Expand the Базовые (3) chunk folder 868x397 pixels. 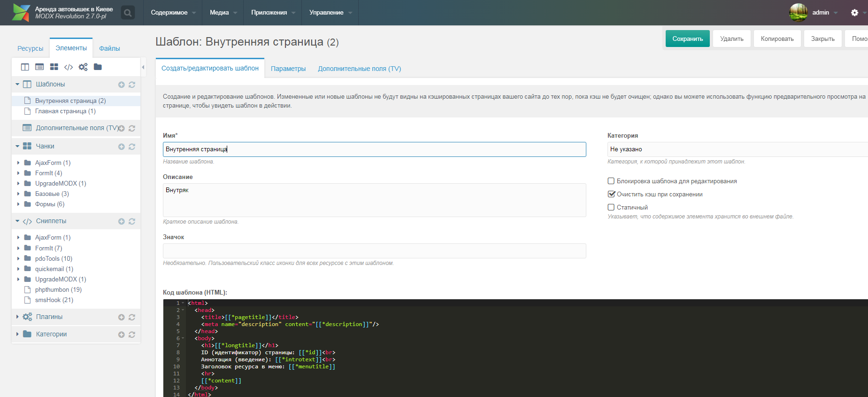point(18,194)
